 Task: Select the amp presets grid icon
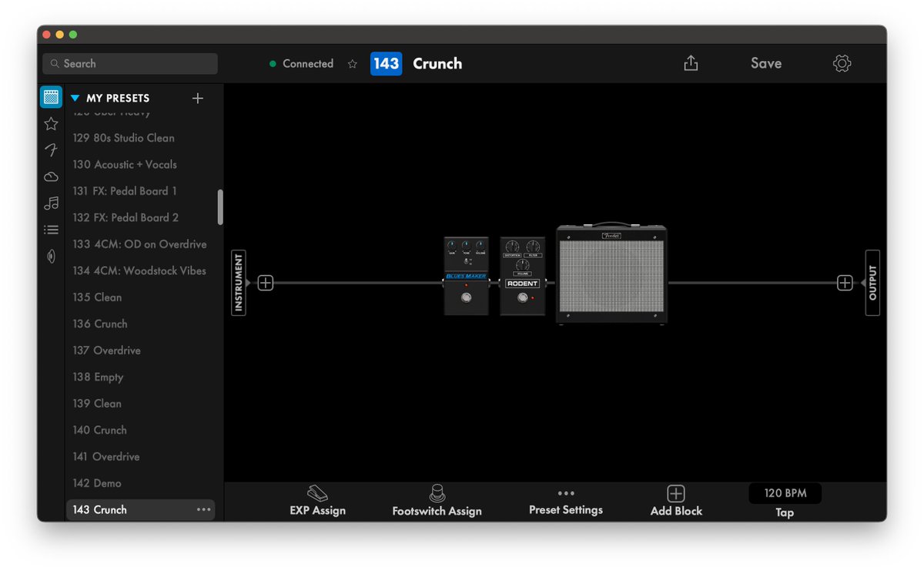tap(51, 96)
